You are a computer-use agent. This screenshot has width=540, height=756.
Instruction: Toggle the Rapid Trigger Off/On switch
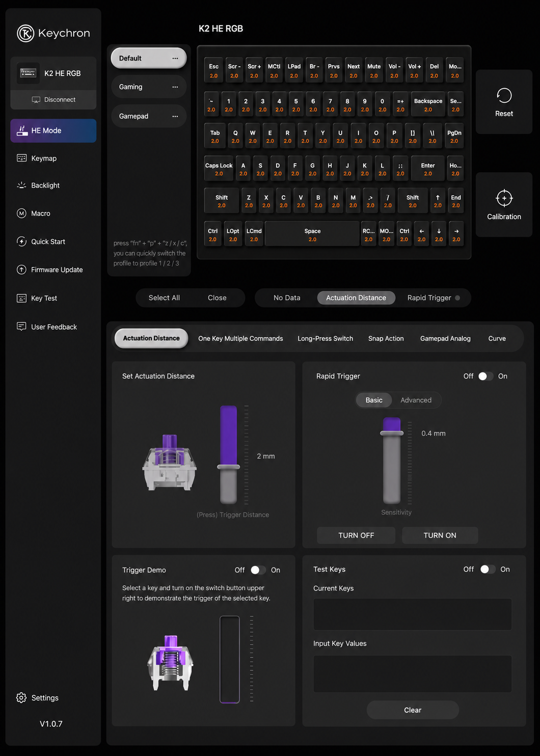[x=485, y=376]
